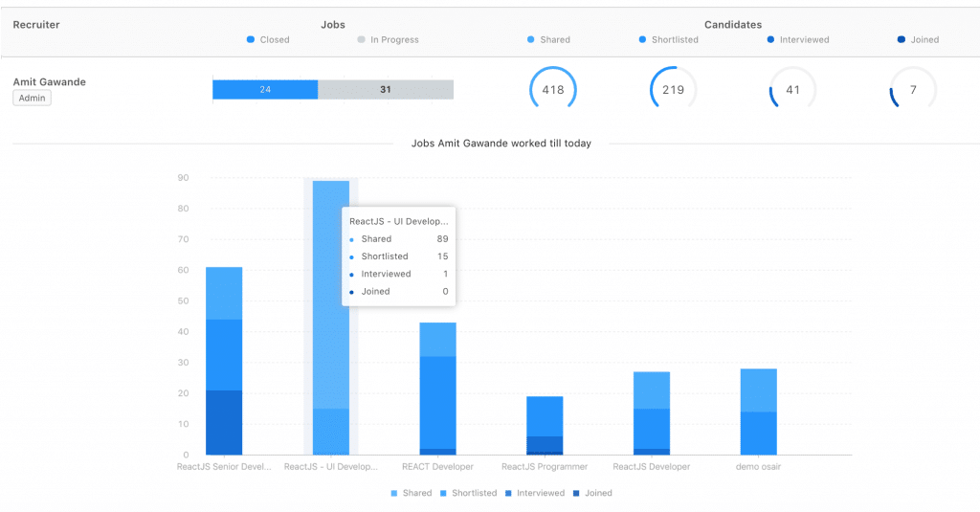Select the REACT Developer chart bar
The image size is (980, 512).
click(x=437, y=389)
